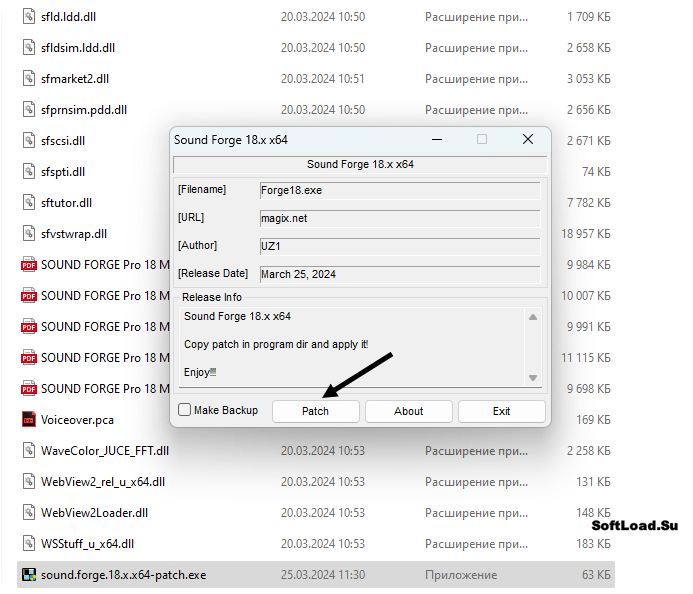The height and width of the screenshot is (594, 693).
Task: Click WSStuff_u_x64.dll file icon
Action: pos(29,544)
